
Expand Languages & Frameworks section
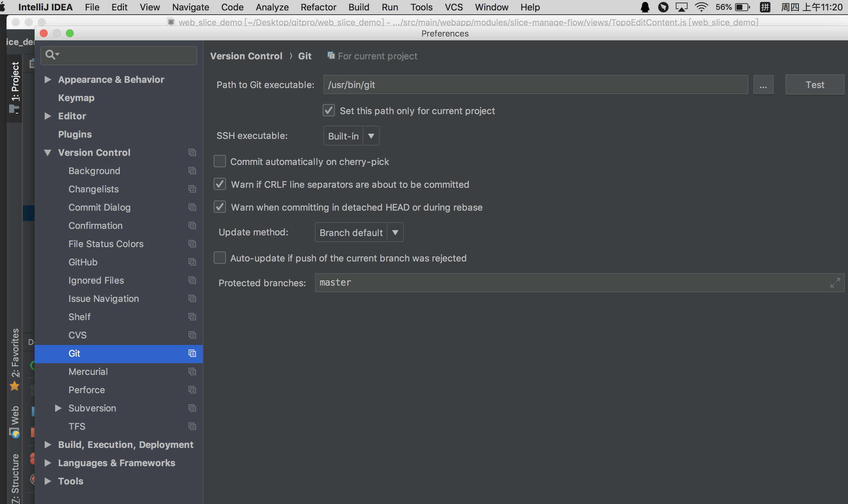48,463
